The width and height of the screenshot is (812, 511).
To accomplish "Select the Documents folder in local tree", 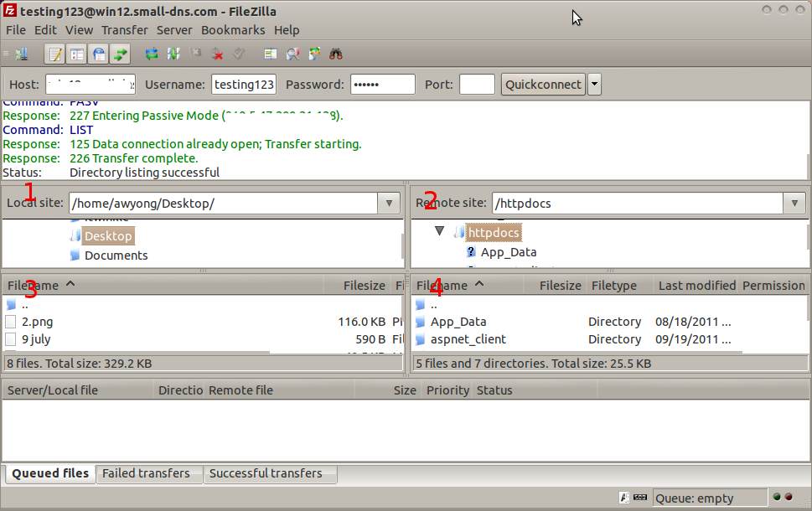I will click(x=116, y=255).
